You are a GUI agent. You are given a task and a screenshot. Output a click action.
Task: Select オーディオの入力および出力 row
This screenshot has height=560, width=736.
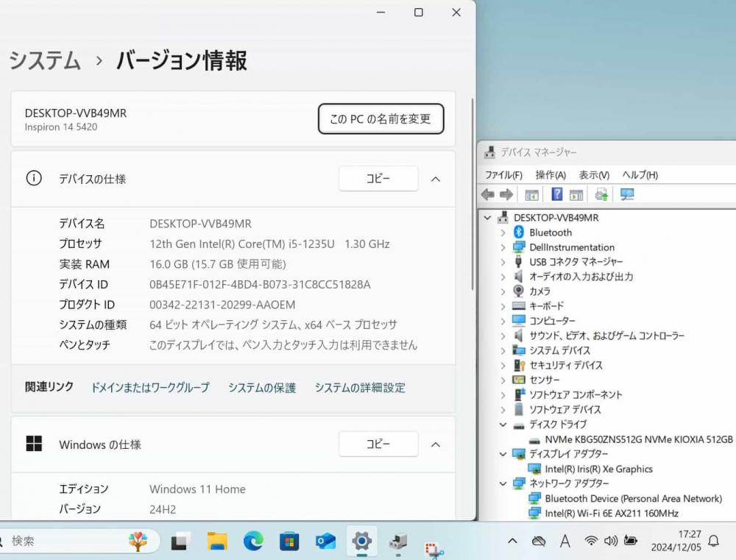point(581,277)
